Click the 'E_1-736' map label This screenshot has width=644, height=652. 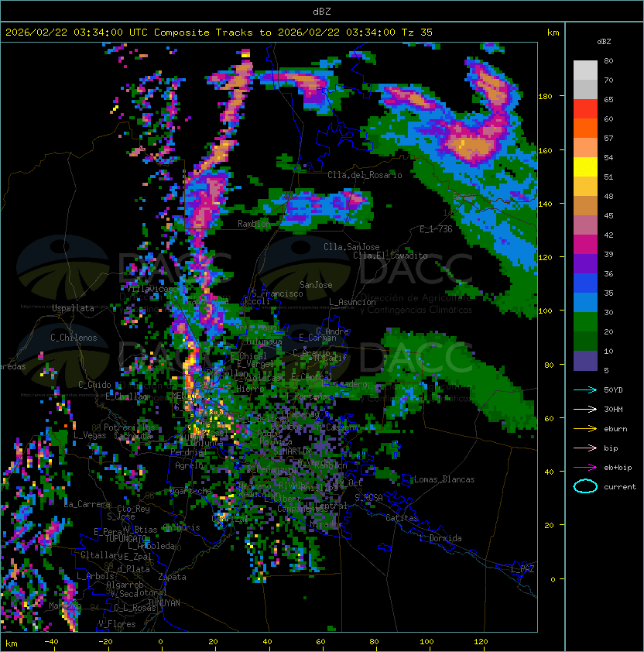click(x=435, y=229)
